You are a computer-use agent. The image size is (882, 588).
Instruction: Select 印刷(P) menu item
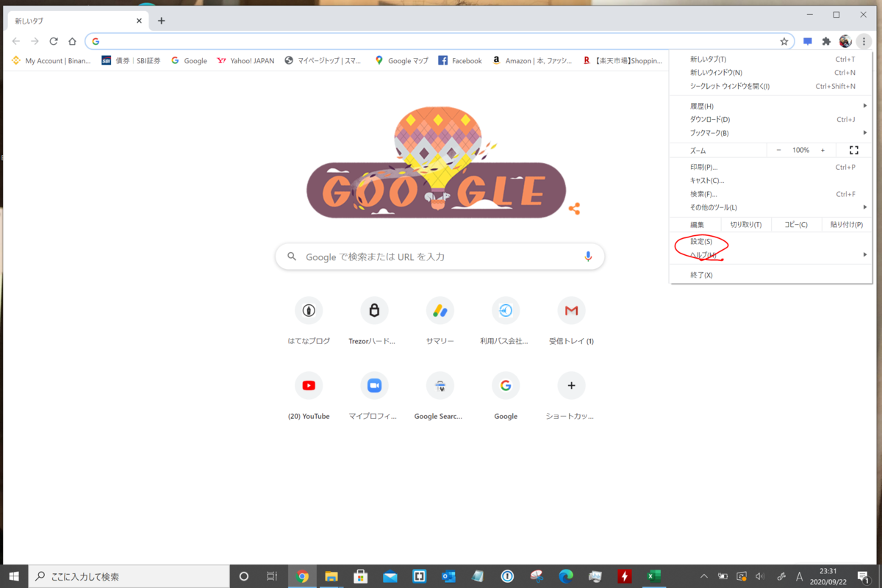coord(771,167)
